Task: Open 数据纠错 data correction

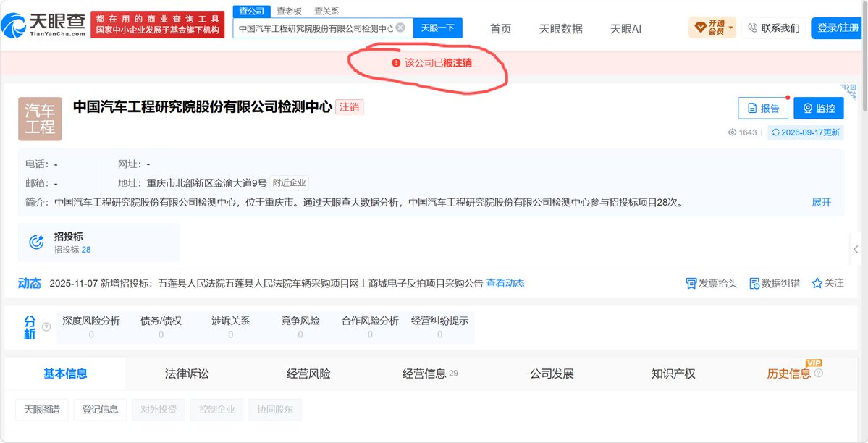Action: point(775,283)
